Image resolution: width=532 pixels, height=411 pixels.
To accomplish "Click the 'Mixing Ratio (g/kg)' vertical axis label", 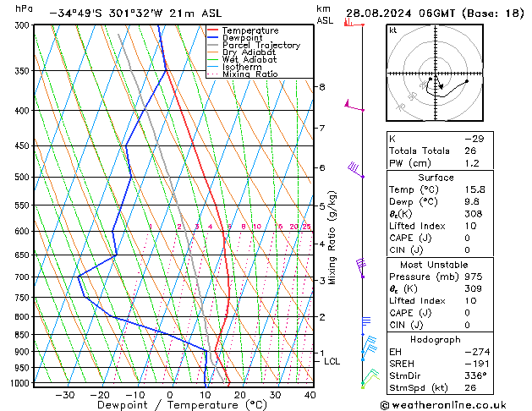I will 332,238.
